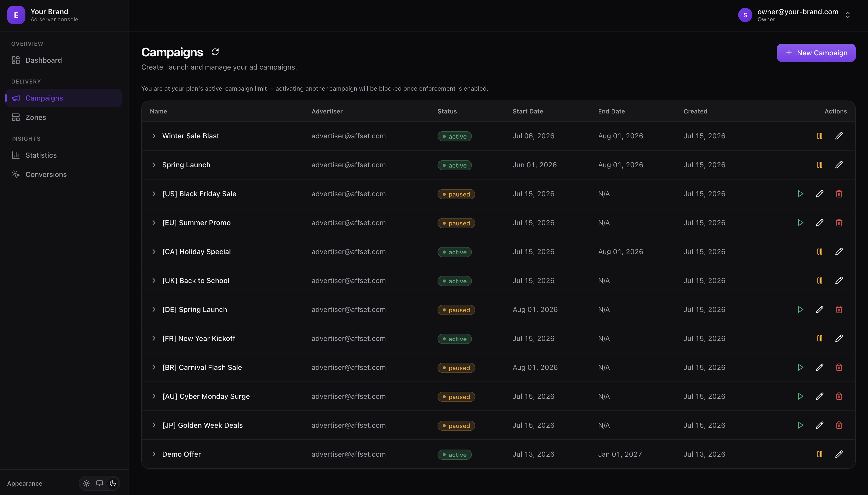868x495 pixels.
Task: Activate the [EU] Summer Promo campaign
Action: pyautogui.click(x=800, y=223)
